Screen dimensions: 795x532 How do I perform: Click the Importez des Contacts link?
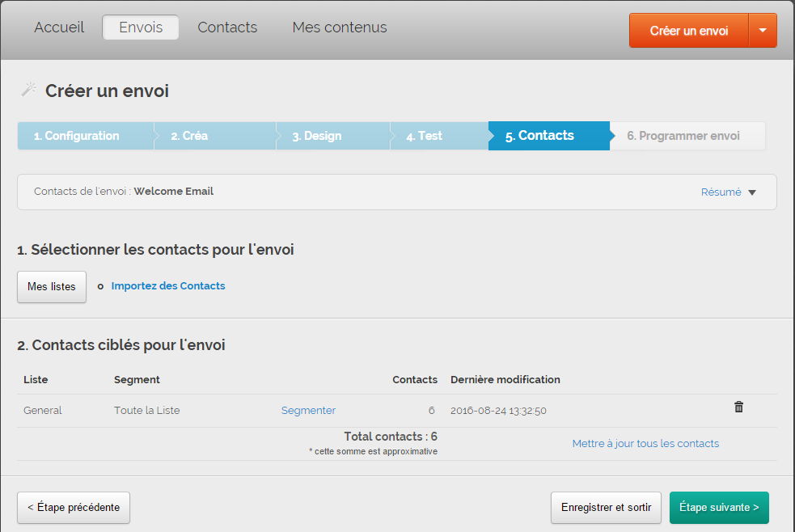(168, 286)
